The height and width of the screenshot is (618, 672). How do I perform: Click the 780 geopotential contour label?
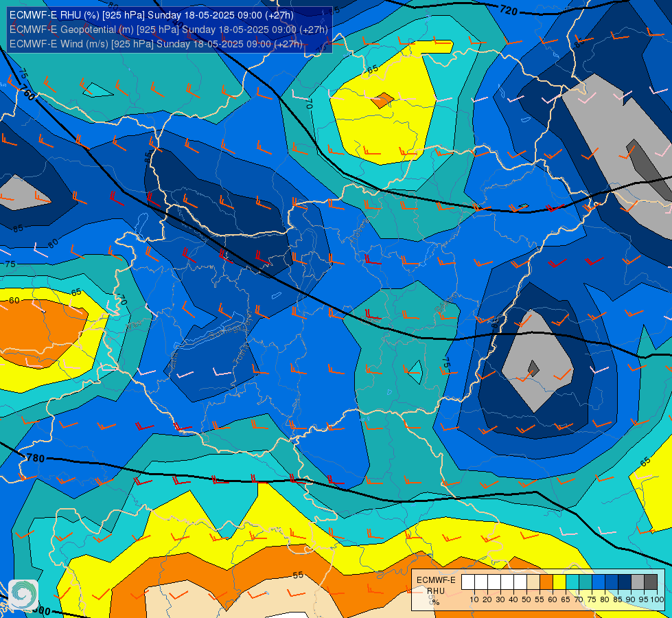[x=35, y=458]
